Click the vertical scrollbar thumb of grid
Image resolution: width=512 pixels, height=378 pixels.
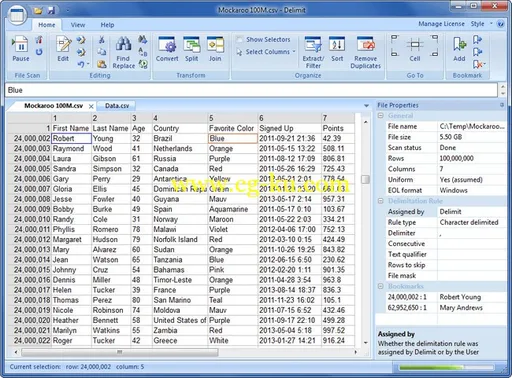(366, 179)
